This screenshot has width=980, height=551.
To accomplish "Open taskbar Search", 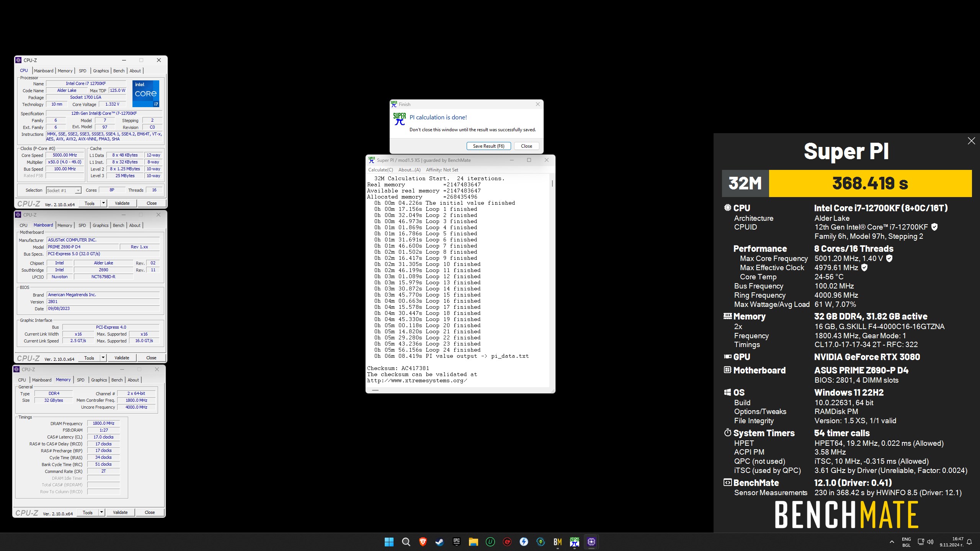I will coord(406,542).
